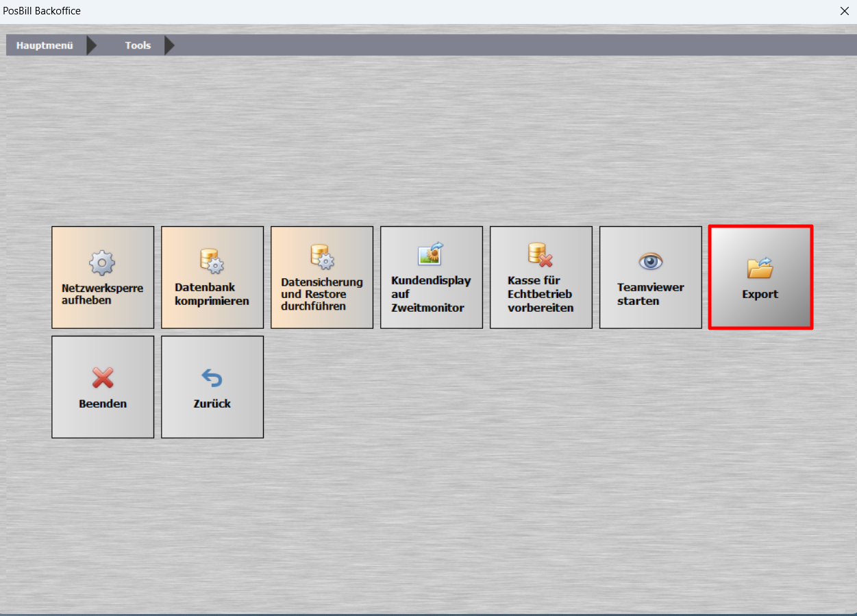
Task: Open Kundendisplay auf Zweitmonitor
Action: 432,278
